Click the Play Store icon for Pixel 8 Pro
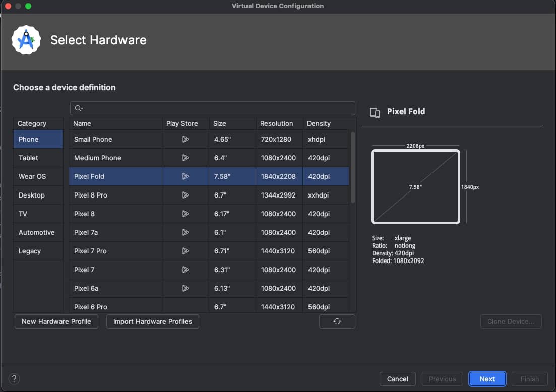This screenshot has width=556, height=392. (x=184, y=195)
